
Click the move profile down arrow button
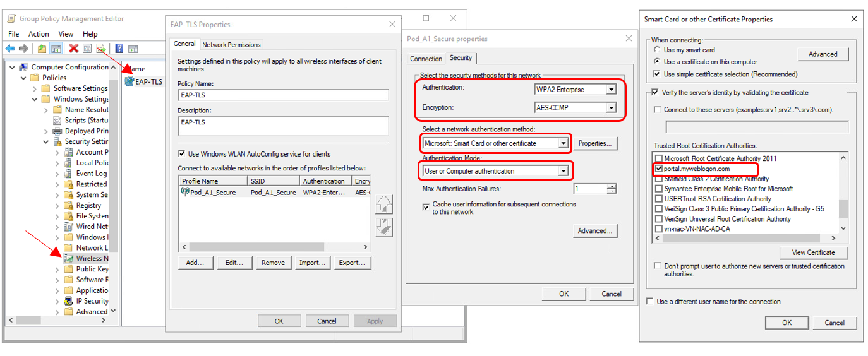pyautogui.click(x=383, y=227)
